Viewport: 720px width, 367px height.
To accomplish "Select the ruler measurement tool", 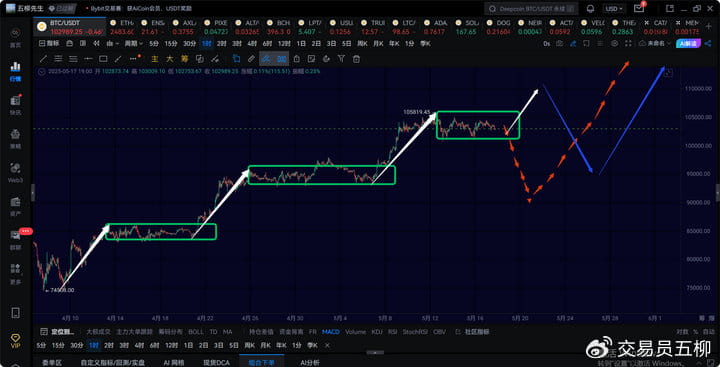I will (251, 59).
